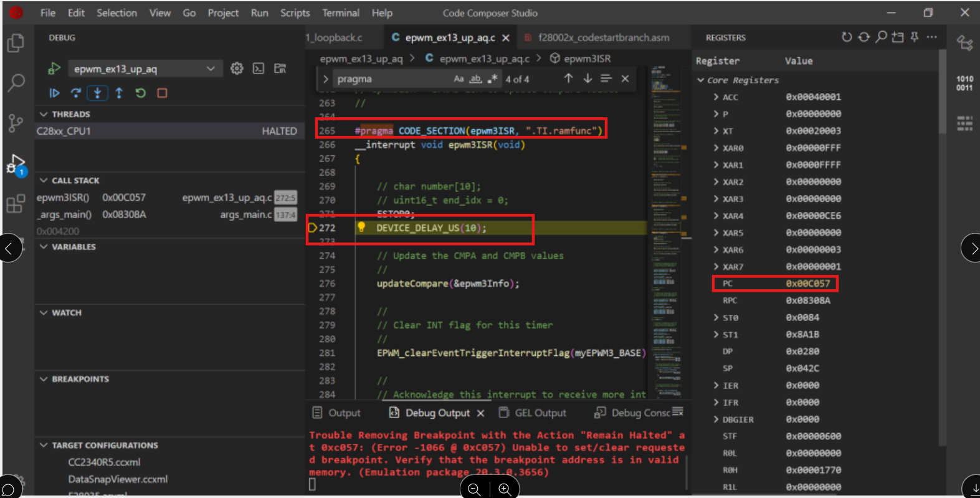The height and width of the screenshot is (498, 980).
Task: Open the grid icon in the right sidebar
Action: click(x=964, y=123)
